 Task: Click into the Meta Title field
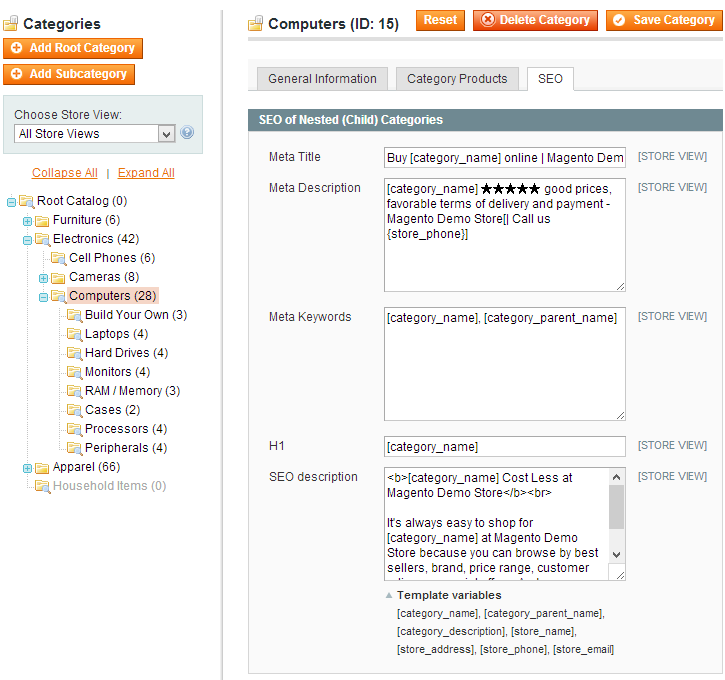(x=504, y=158)
